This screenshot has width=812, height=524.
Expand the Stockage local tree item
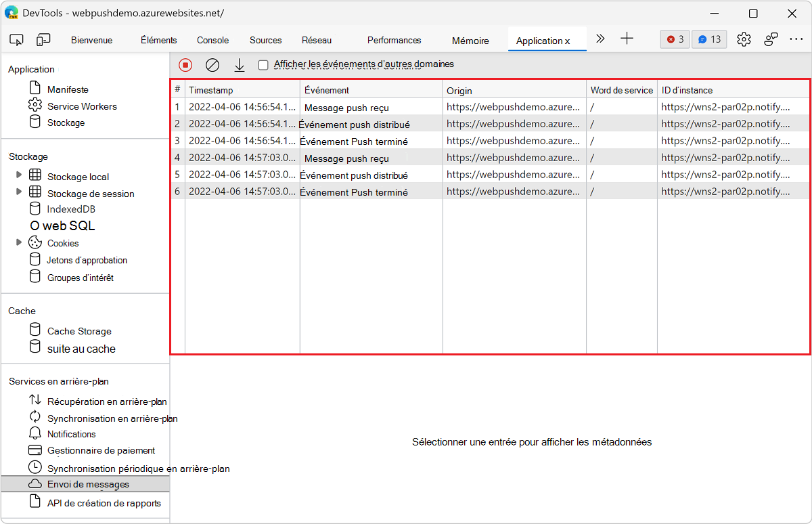click(19, 175)
